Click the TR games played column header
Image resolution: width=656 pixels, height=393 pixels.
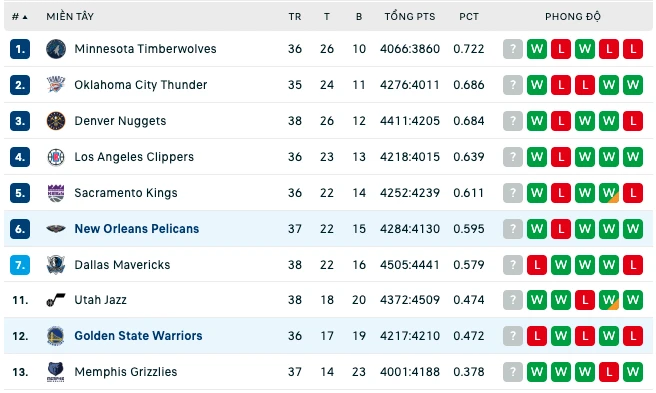[295, 17]
